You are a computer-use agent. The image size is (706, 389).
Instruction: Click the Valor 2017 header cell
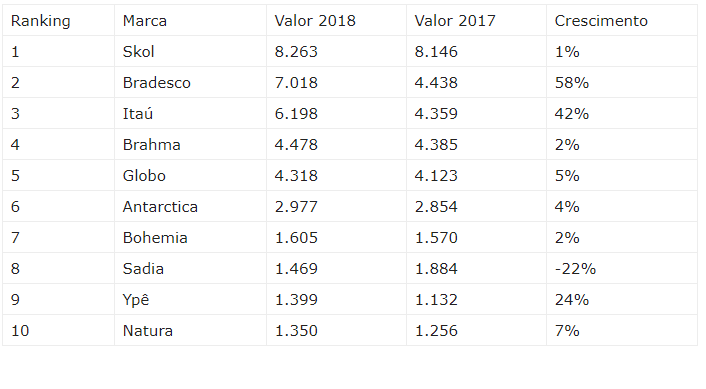click(476, 21)
